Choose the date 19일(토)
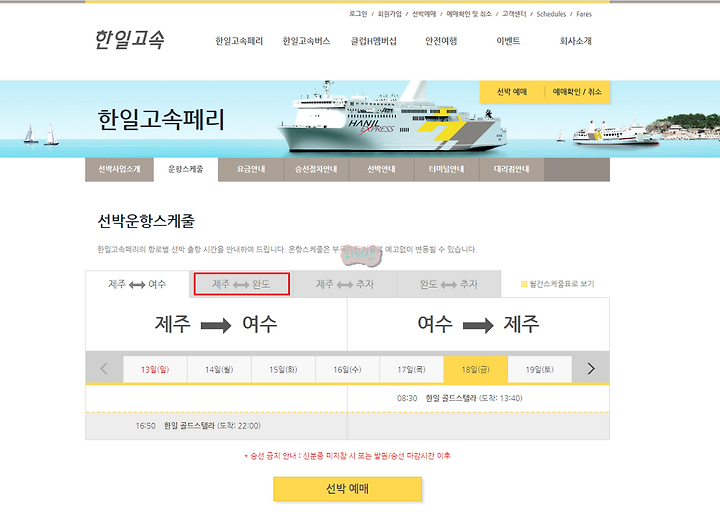720x512 pixels. (540, 370)
